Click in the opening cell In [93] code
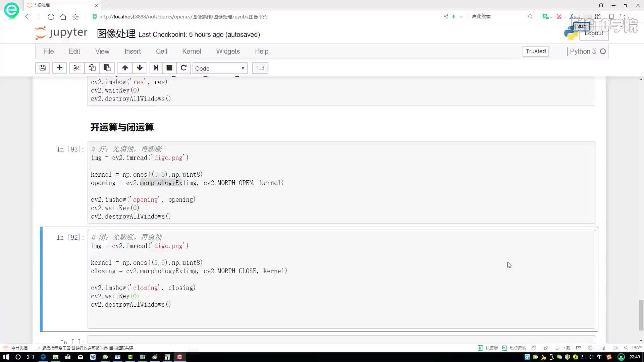644x362 pixels. [341, 183]
